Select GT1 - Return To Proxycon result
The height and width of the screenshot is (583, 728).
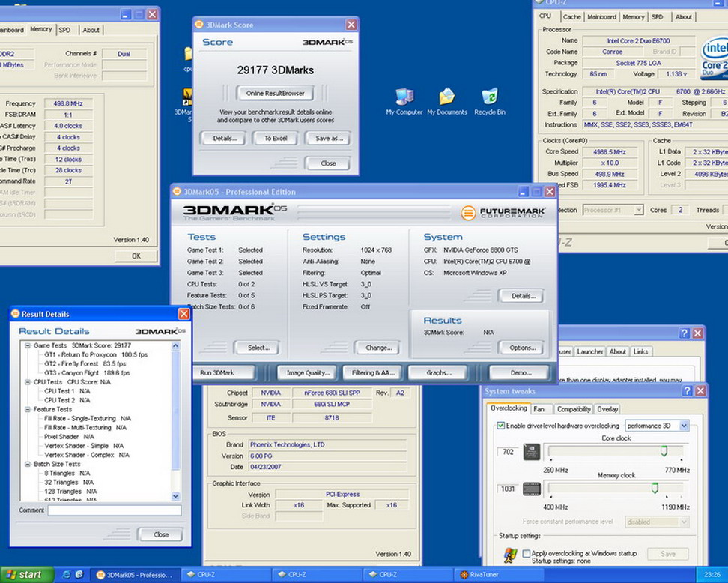click(96, 355)
